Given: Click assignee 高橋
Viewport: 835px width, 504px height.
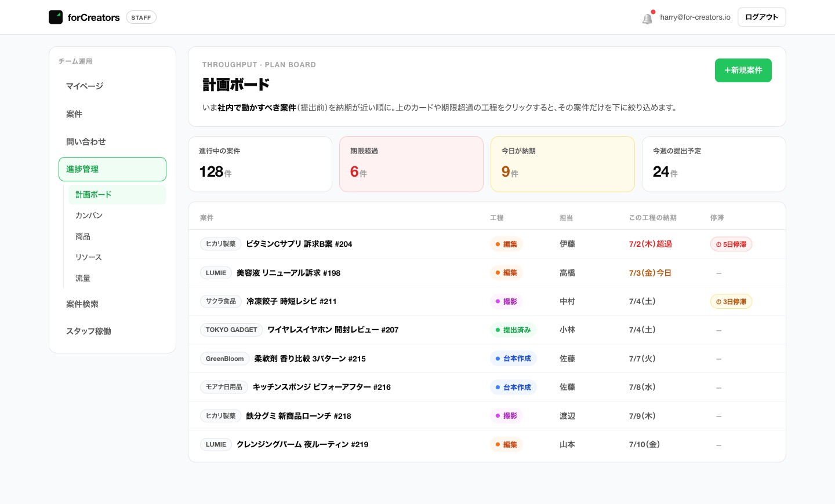Looking at the screenshot, I should point(567,273).
